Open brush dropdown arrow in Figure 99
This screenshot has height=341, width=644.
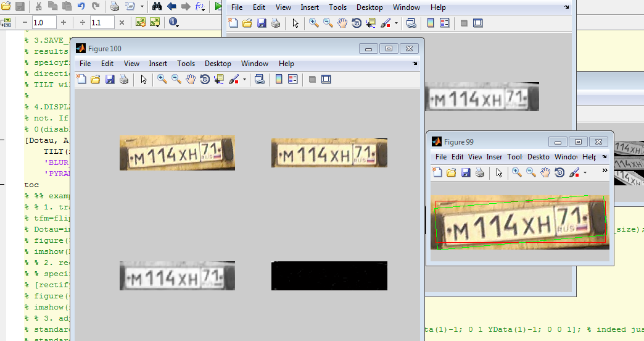(x=585, y=172)
